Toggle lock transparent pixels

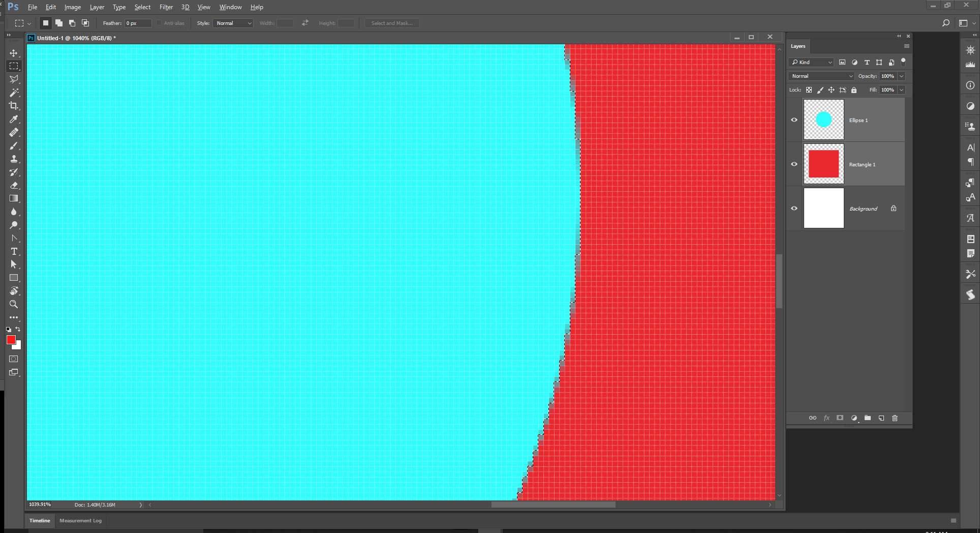[x=809, y=90]
